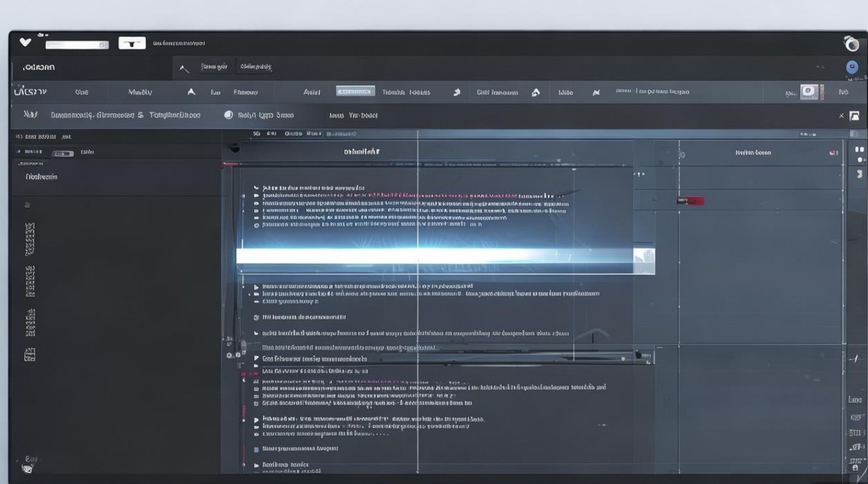Viewport: 868px width, 484px height.
Task: Expand the triangle below the bright highlighted bar
Action: point(256,287)
